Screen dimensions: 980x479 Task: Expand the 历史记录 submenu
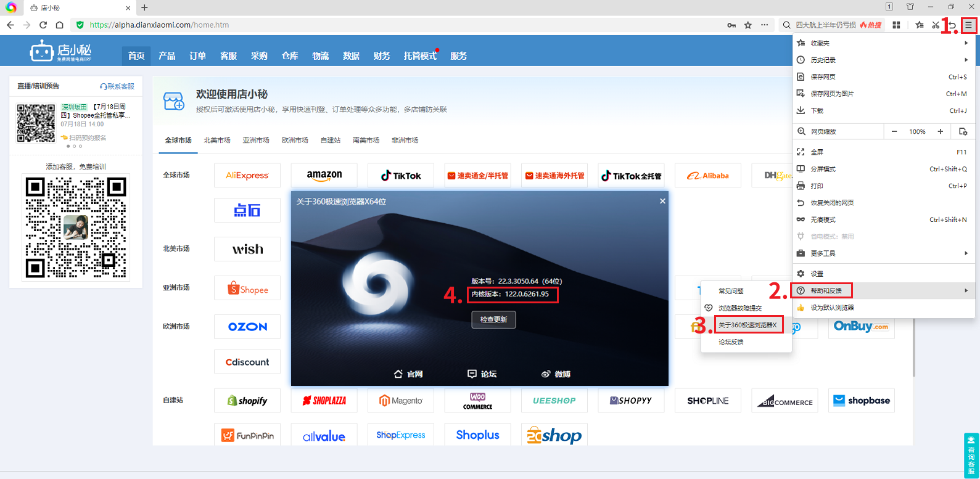click(x=883, y=60)
